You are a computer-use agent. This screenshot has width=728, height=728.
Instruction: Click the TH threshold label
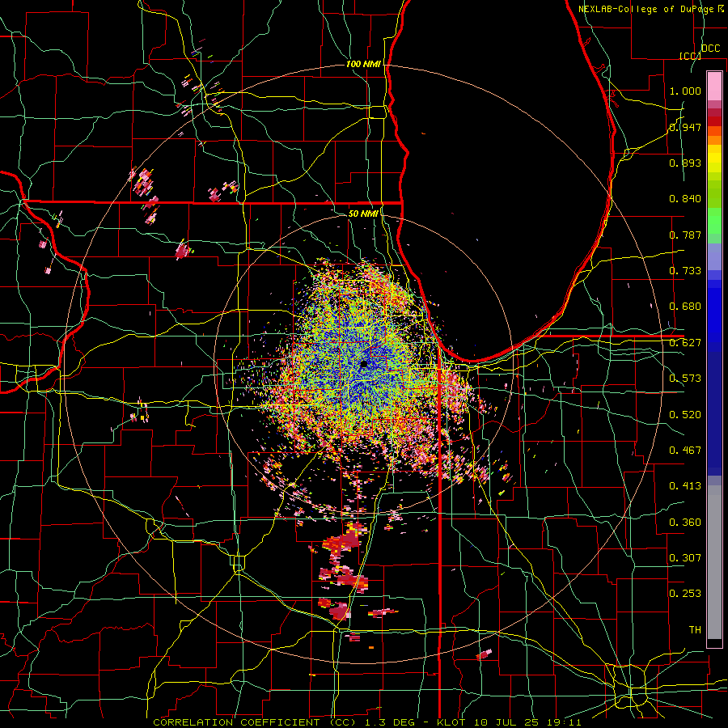point(695,630)
